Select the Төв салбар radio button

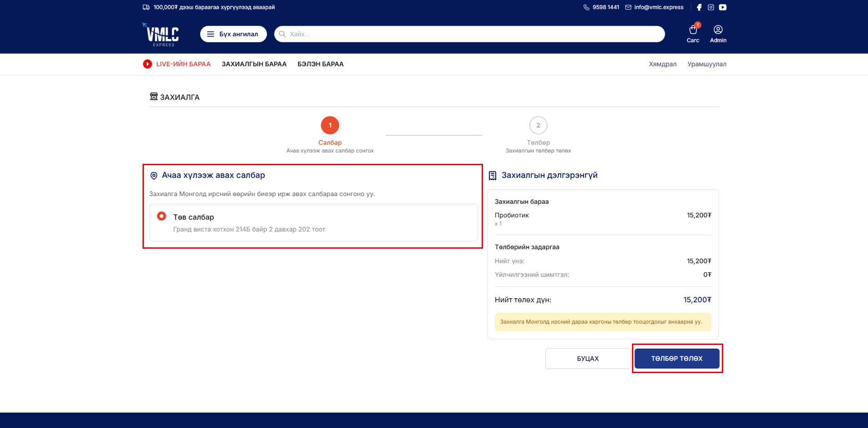coord(162,216)
